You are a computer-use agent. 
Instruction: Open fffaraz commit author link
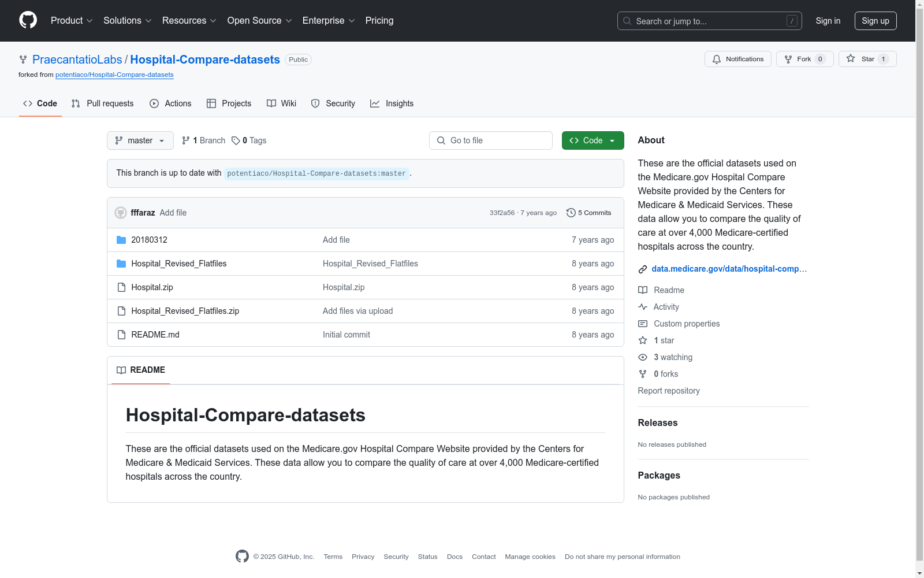coord(143,213)
